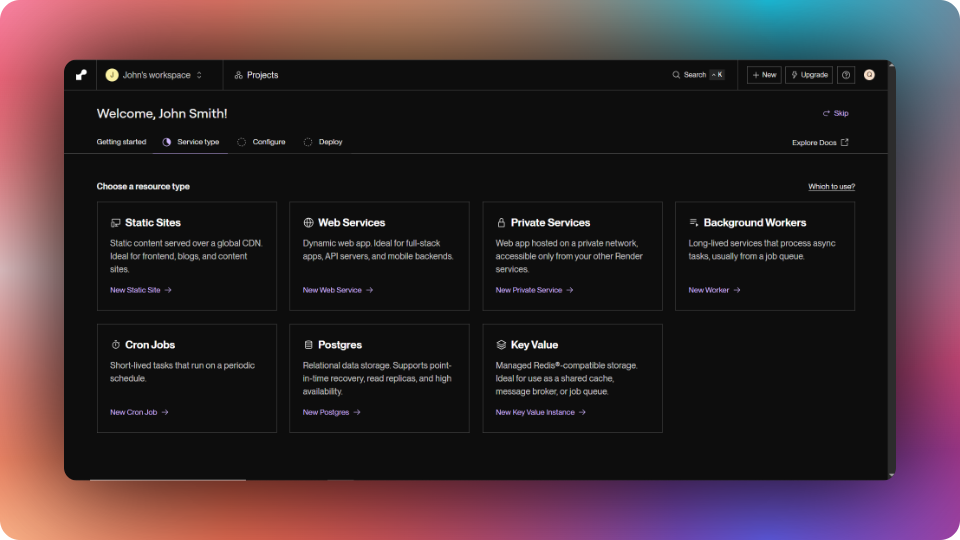960x540 pixels.
Task: Open the help question mark icon
Action: pyautogui.click(x=846, y=75)
